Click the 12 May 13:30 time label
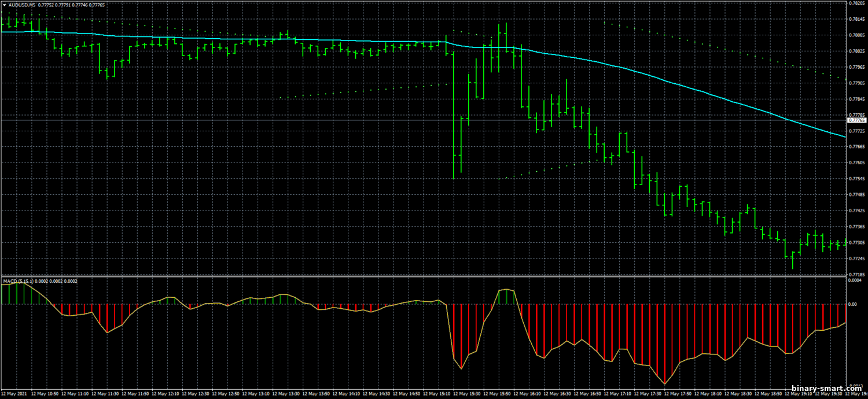Viewport: 868px width, 399px height. (286, 394)
